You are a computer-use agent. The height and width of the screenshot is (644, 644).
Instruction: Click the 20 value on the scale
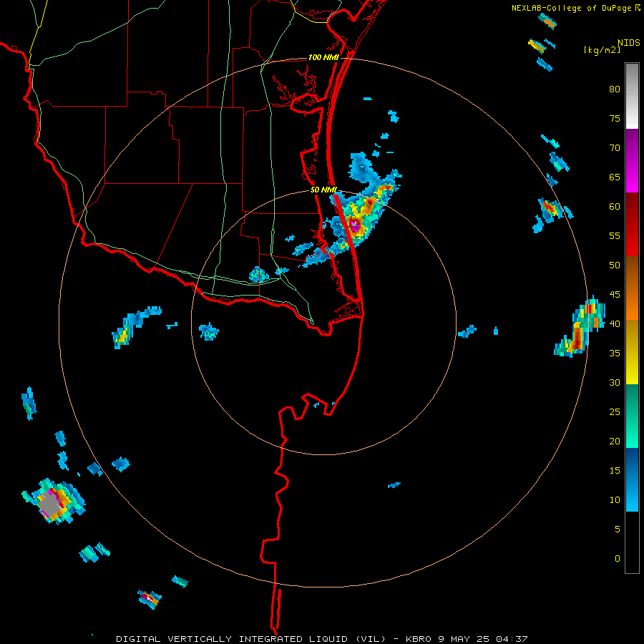tap(615, 441)
